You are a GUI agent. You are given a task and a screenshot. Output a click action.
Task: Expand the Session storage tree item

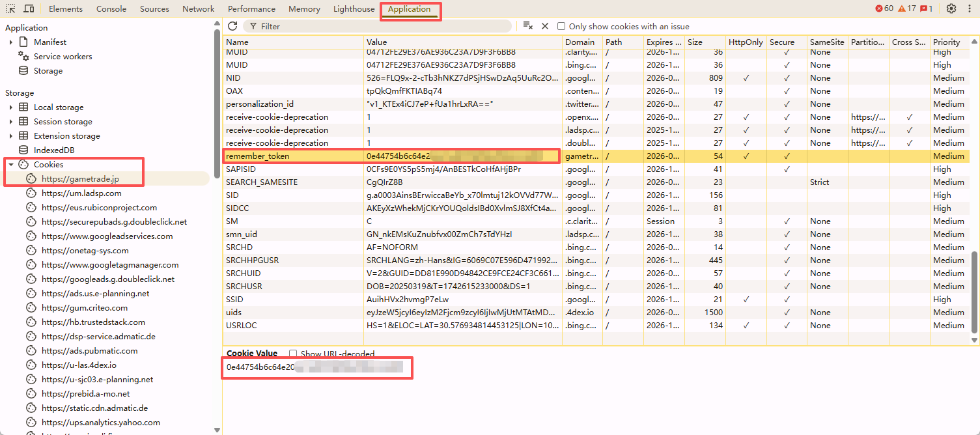click(x=11, y=122)
